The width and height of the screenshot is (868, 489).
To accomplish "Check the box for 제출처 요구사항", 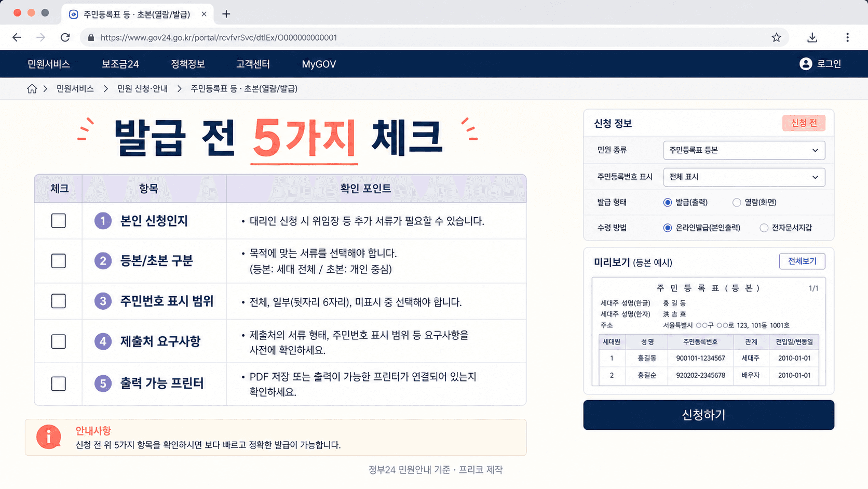I will (59, 341).
